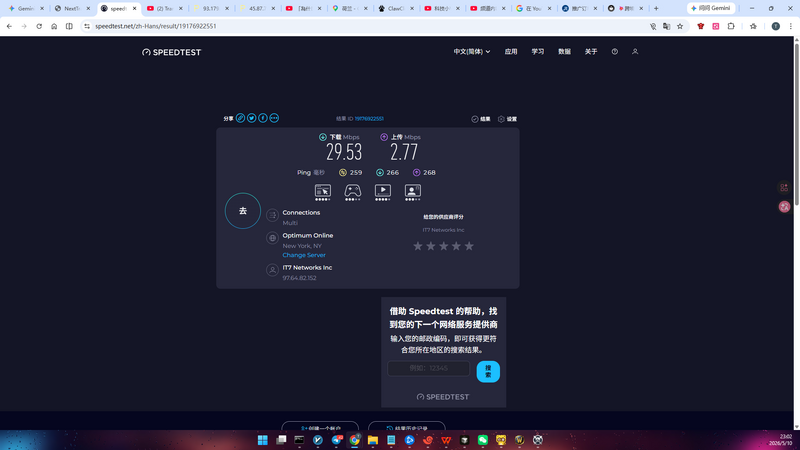Share result on Facebook
The height and width of the screenshot is (450, 800).
pos(263,118)
